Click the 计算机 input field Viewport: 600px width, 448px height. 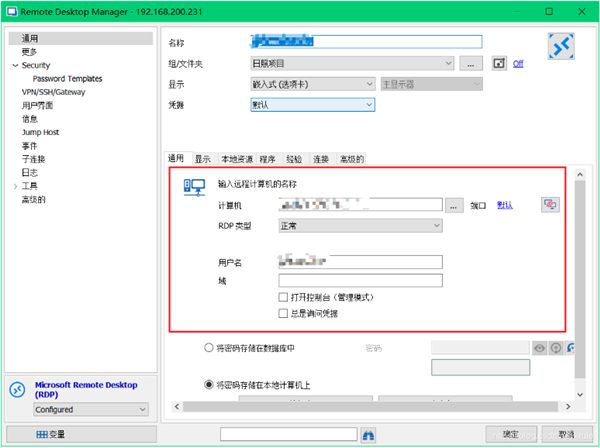click(360, 205)
